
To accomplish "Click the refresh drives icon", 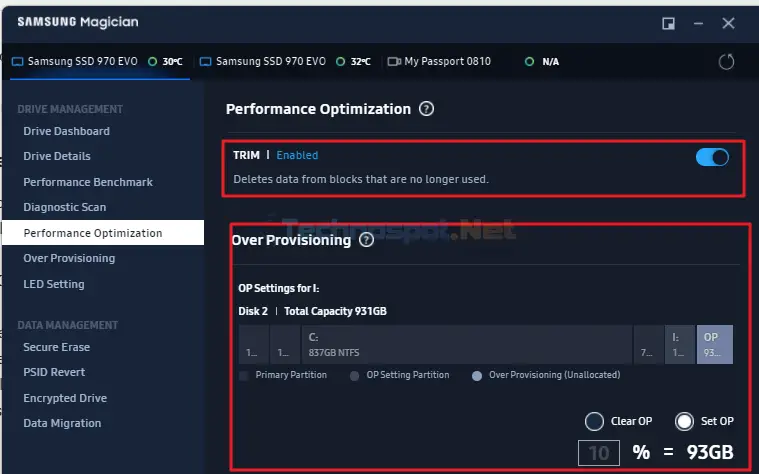I will 726,62.
